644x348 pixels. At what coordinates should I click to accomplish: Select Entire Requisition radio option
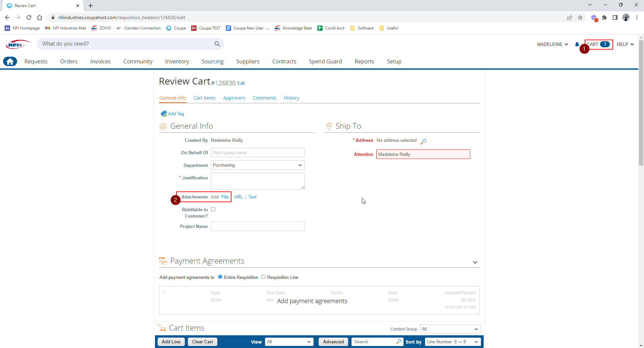click(x=220, y=277)
